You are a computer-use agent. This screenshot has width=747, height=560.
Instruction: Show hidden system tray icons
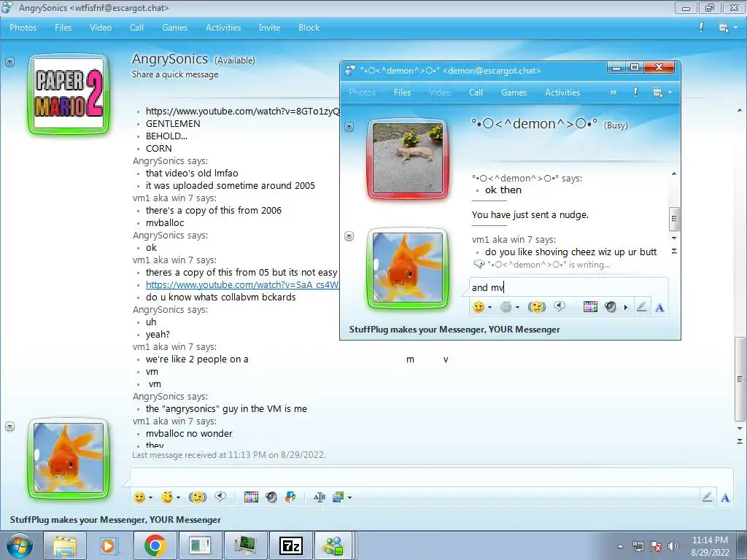coord(620,546)
